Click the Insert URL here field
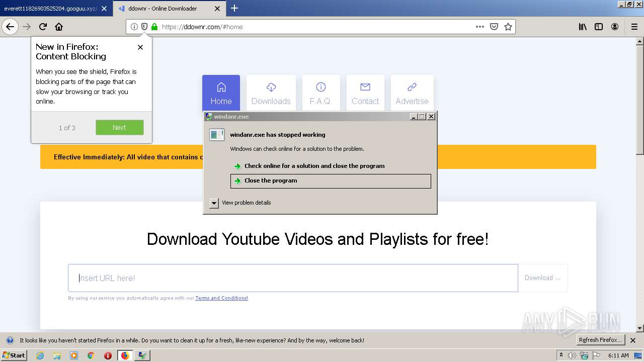The width and height of the screenshot is (644, 362). (x=293, y=278)
